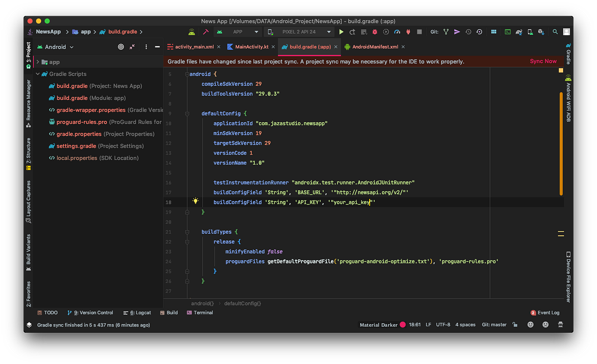Open the Layout Inspector grid icon
Viewport: 597px width, 364px height.
(x=494, y=31)
